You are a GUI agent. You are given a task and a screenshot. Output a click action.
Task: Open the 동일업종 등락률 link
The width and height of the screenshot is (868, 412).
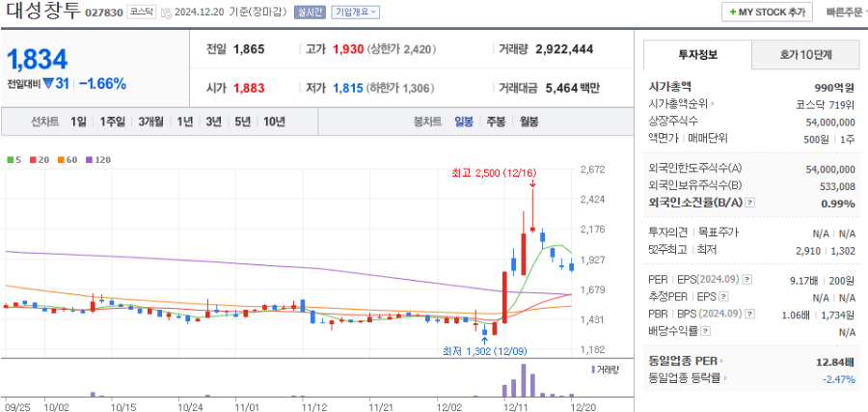pyautogui.click(x=687, y=378)
